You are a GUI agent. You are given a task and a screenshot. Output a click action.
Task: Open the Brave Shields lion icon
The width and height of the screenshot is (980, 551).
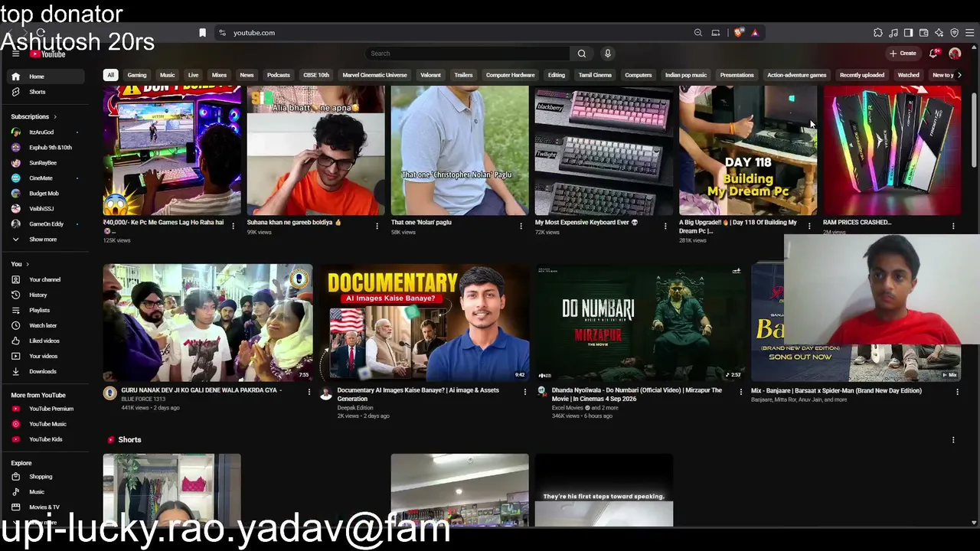pyautogui.click(x=738, y=33)
